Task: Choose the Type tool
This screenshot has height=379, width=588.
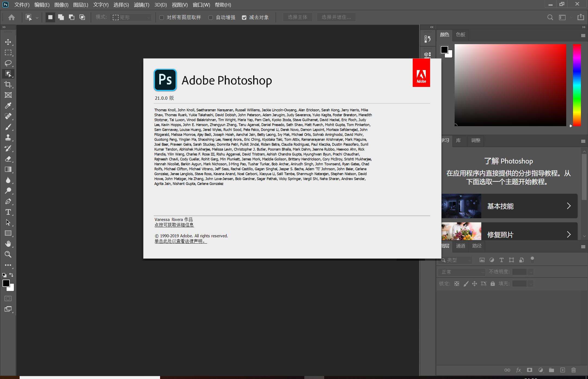Action: (8, 212)
